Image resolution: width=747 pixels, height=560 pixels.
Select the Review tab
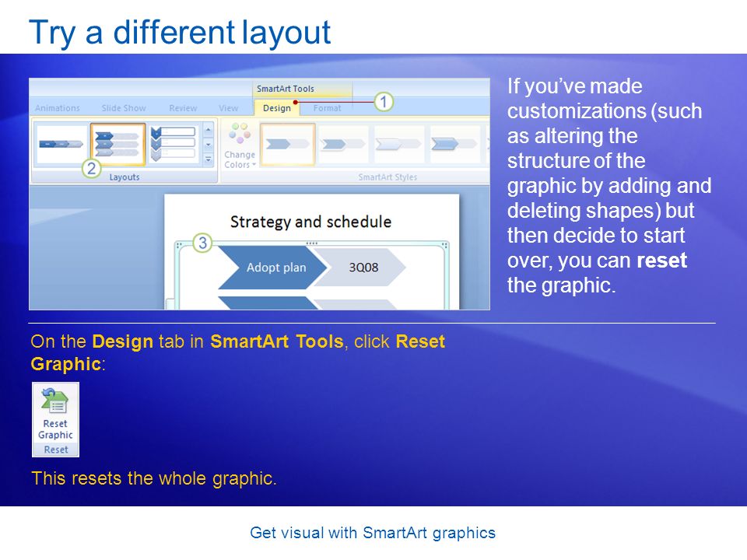click(183, 108)
